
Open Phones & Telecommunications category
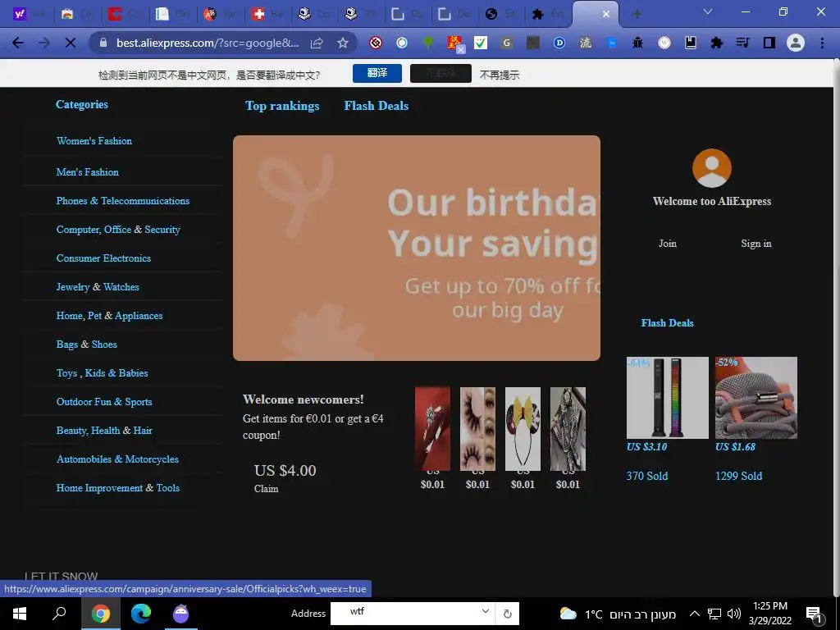(123, 201)
